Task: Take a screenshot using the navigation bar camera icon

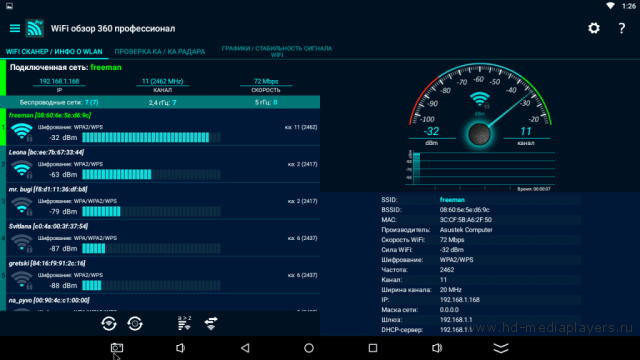Action: pyautogui.click(x=117, y=348)
